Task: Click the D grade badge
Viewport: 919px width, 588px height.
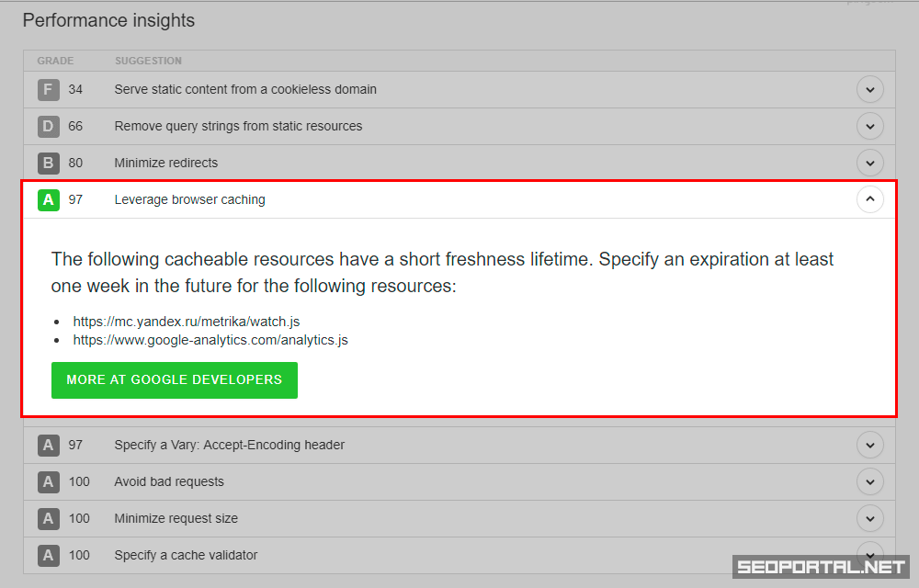Action: pyautogui.click(x=49, y=126)
